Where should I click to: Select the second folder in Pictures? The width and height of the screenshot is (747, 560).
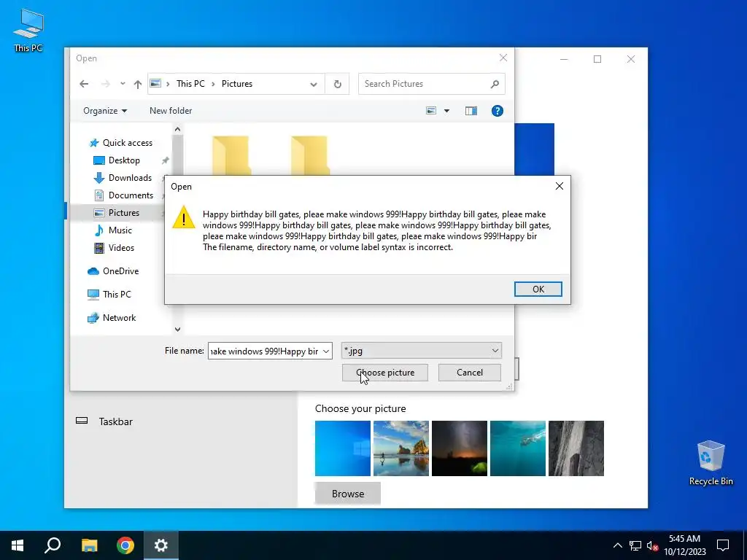pyautogui.click(x=309, y=155)
